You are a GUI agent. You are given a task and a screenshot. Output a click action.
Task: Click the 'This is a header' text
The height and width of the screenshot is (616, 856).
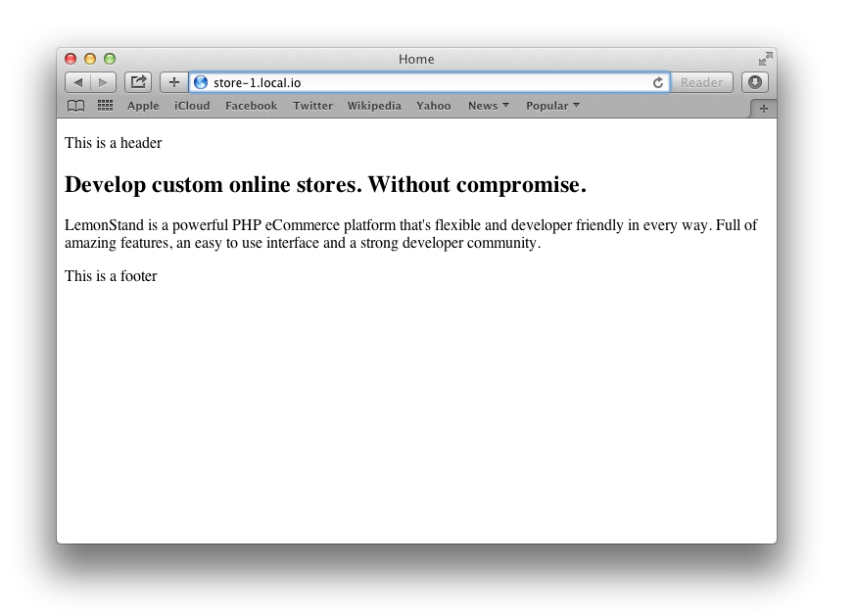click(x=113, y=143)
